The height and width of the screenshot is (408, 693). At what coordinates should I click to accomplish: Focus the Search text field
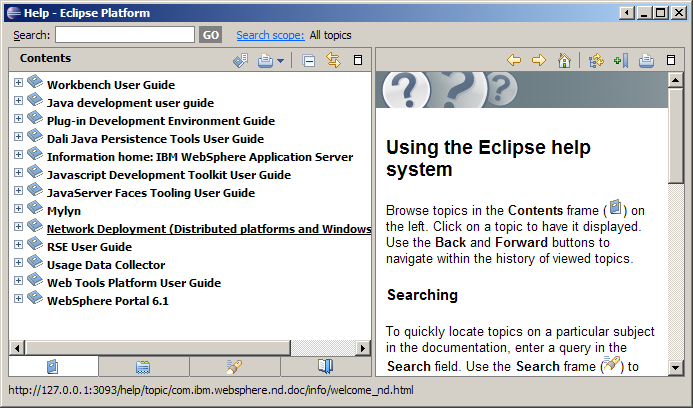(125, 35)
